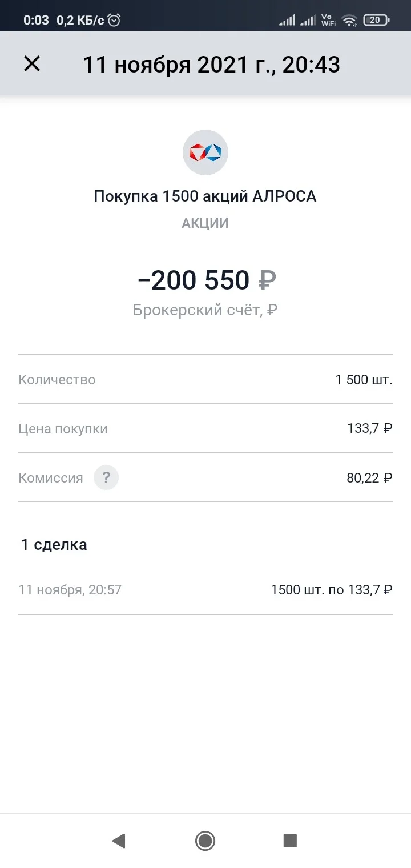Tap the Android back triangle button
This screenshot has height=868, width=411.
click(x=119, y=841)
